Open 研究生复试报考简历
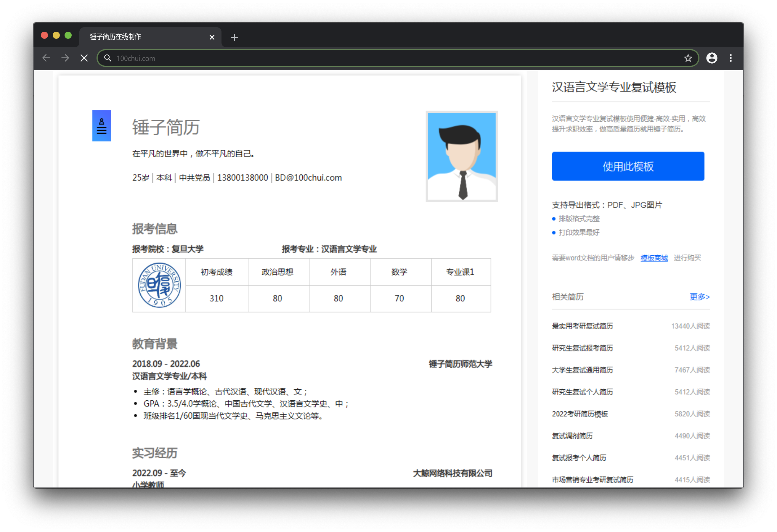777x532 pixels. click(x=582, y=348)
